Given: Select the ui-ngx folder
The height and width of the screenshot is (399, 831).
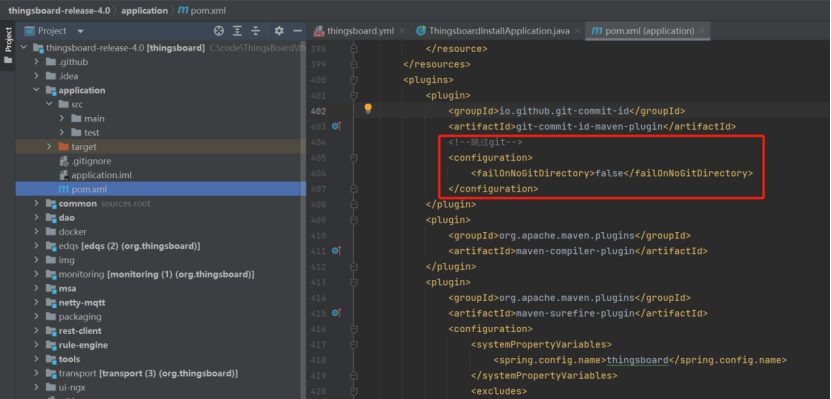Looking at the screenshot, I should (x=161, y=387).
